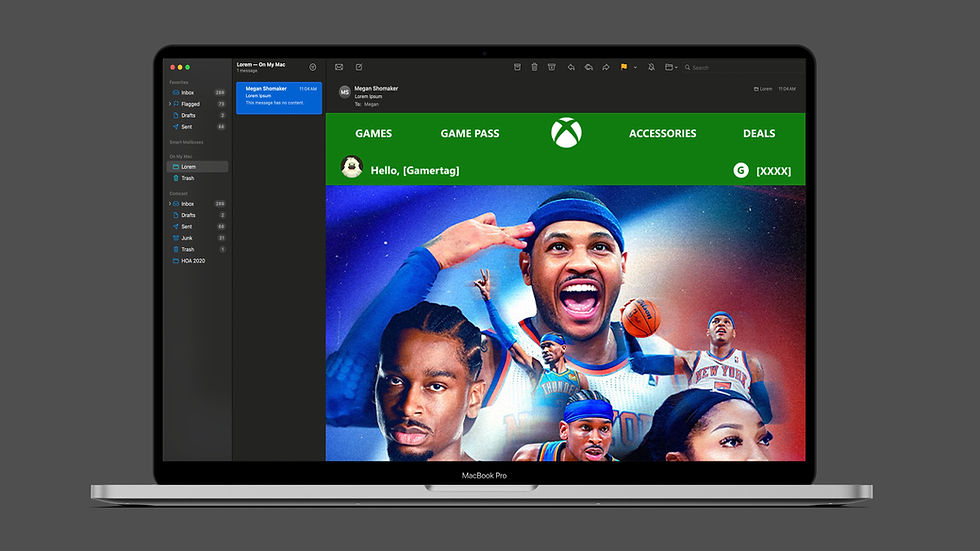Reply All to the message
This screenshot has width=980, height=551.
pos(588,67)
